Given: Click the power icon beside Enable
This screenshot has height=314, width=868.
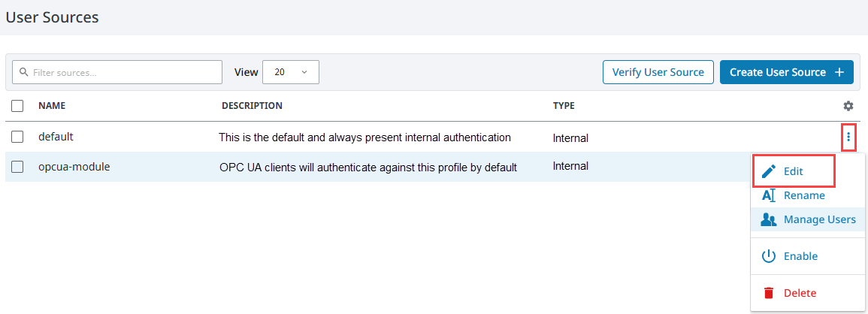Looking at the screenshot, I should click(x=768, y=256).
